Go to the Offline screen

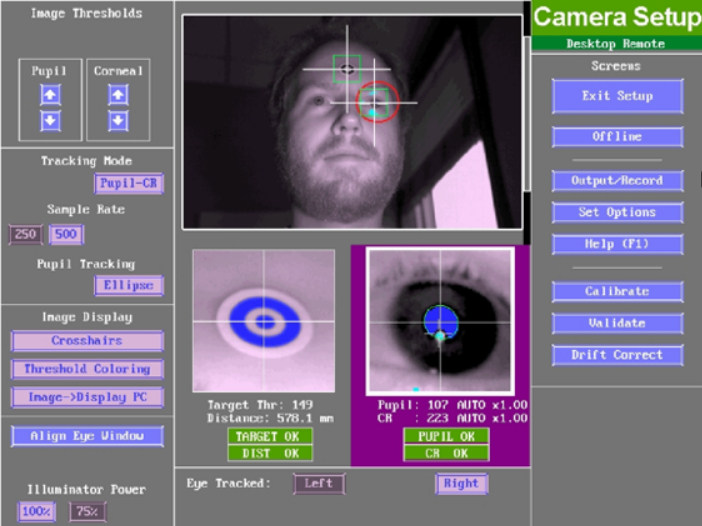617,137
